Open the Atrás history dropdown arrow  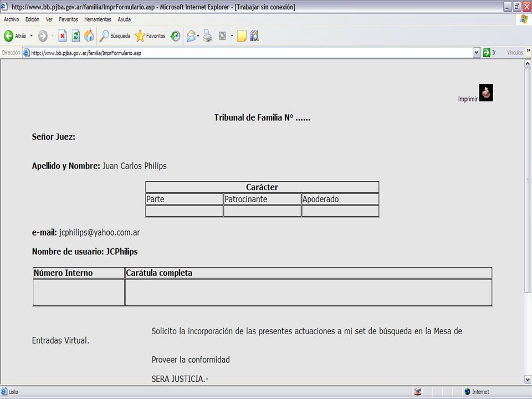[x=31, y=35]
